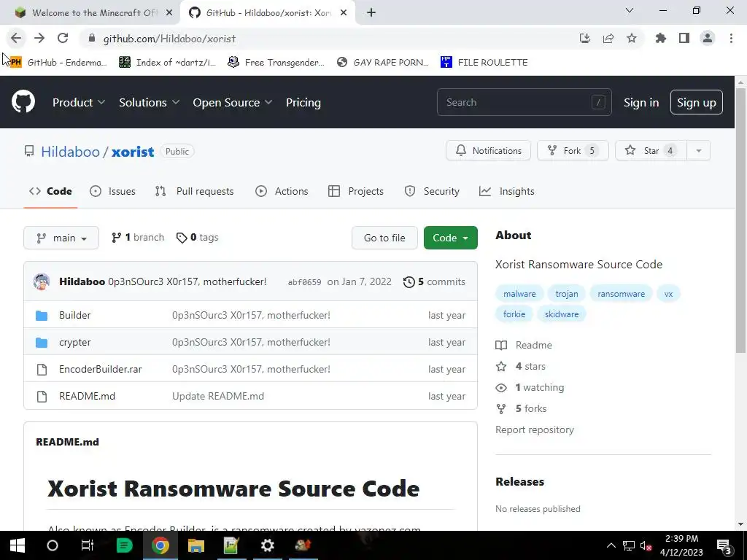This screenshot has width=747, height=560.
Task: Click the Chrome icon on the taskbar
Action: coord(160,545)
